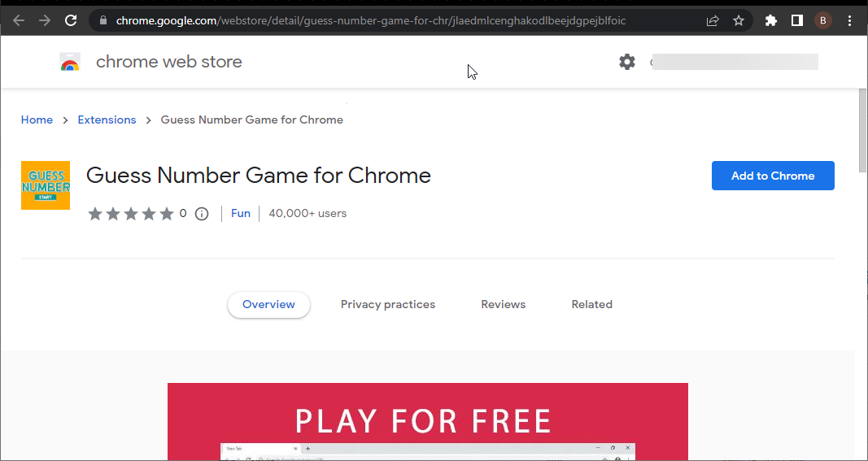
Task: Open the Extensions puzzle piece icon
Action: click(771, 20)
